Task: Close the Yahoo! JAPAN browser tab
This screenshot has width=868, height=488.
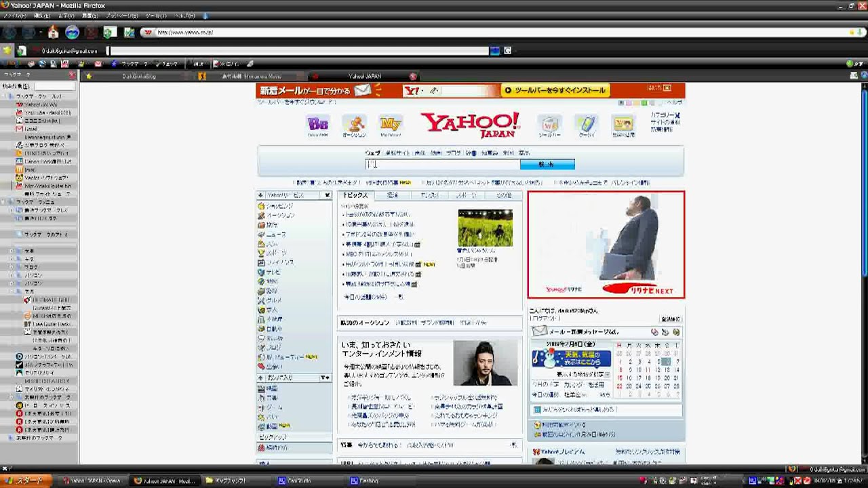Action: tap(413, 77)
